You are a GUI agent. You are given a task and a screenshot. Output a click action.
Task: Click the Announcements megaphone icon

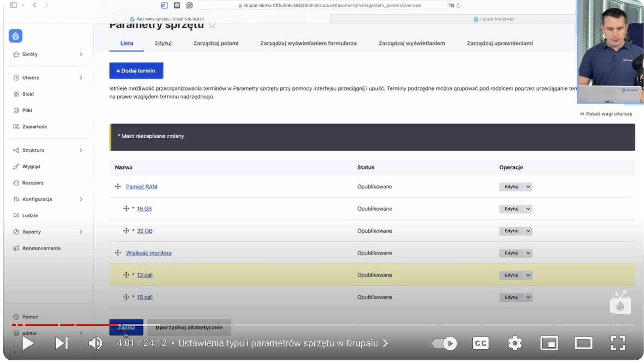coord(16,248)
